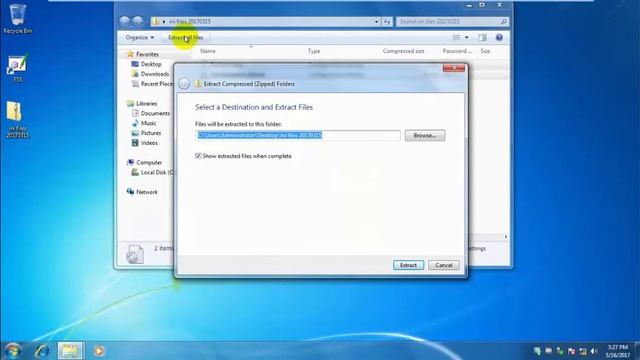This screenshot has height=360, width=640.
Task: Open Pictures library
Action: coord(151,133)
